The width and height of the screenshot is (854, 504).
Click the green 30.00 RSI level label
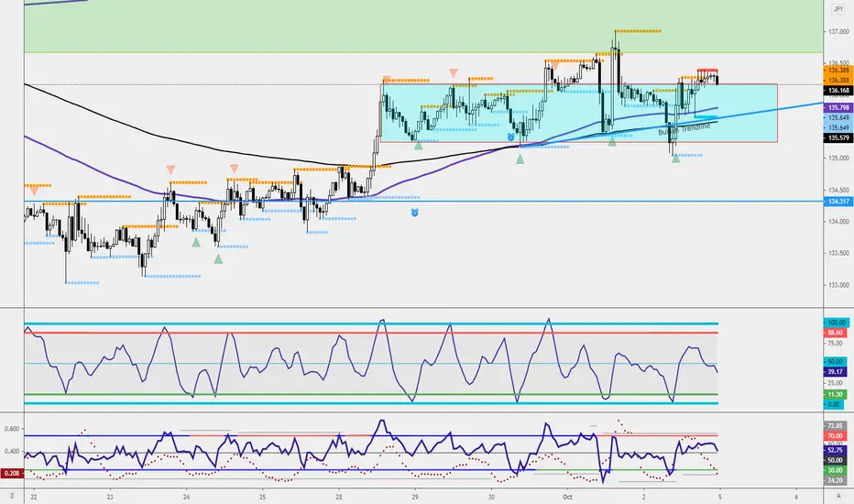tap(836, 470)
